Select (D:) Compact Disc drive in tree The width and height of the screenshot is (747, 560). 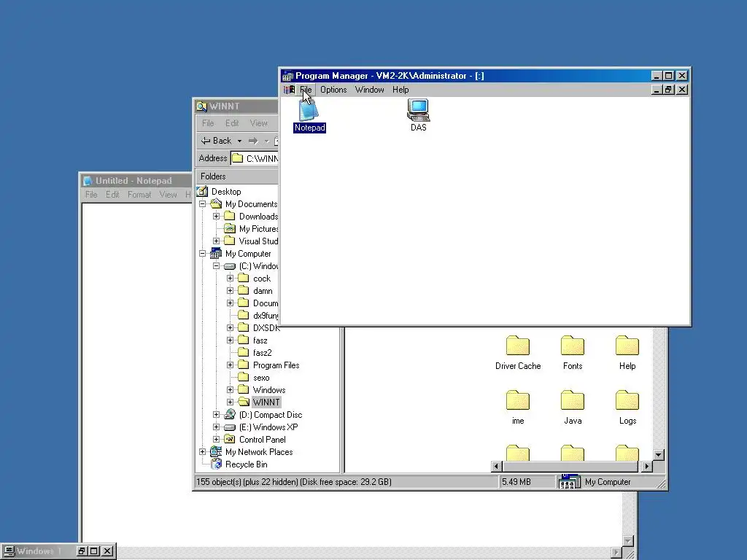tap(270, 414)
